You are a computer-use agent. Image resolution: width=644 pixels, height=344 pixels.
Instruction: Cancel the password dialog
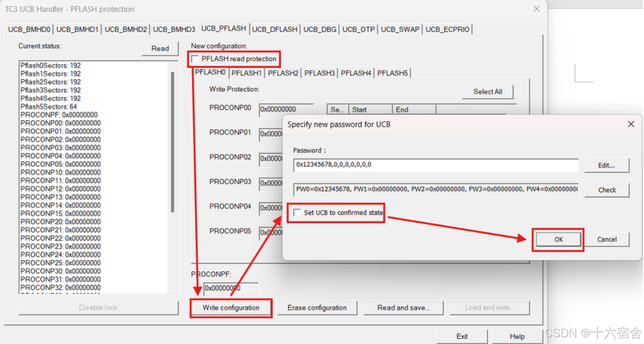tap(607, 239)
